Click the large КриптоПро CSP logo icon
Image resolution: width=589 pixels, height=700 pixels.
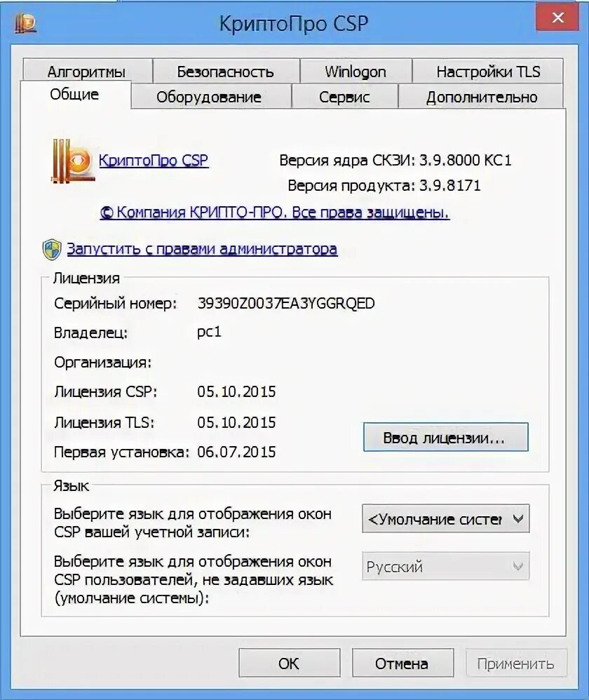(x=73, y=161)
